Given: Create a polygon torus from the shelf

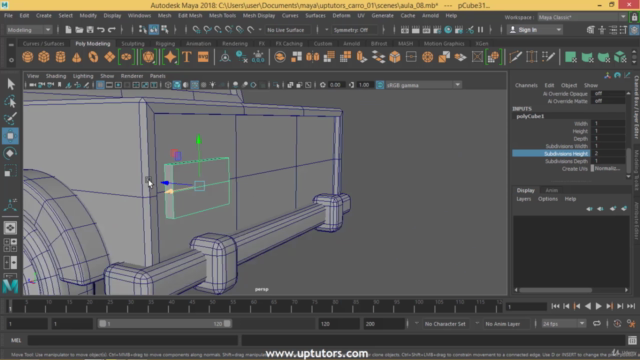Looking at the screenshot, I should coord(93,57).
